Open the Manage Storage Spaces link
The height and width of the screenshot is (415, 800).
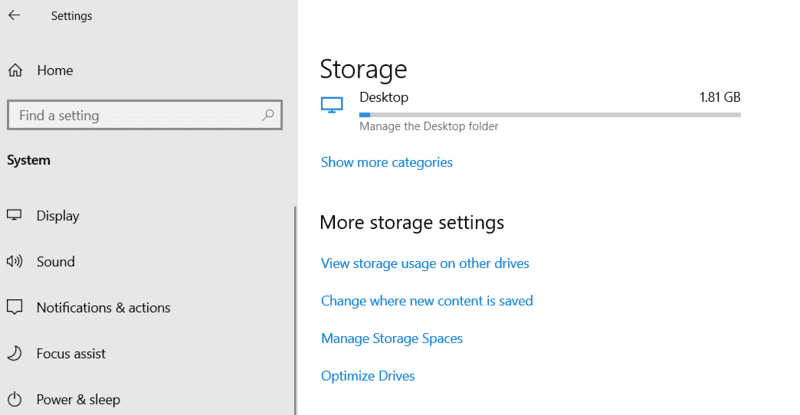pos(391,338)
